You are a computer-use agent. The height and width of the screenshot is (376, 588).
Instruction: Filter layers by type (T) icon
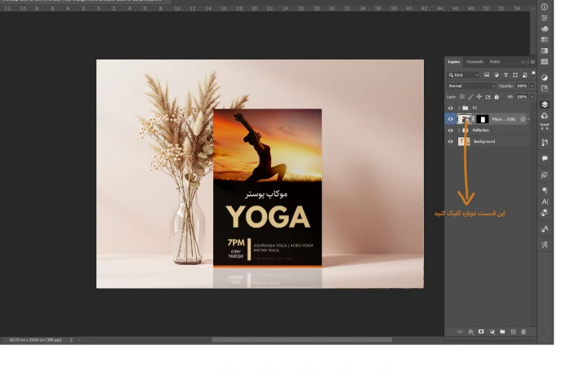coord(506,75)
